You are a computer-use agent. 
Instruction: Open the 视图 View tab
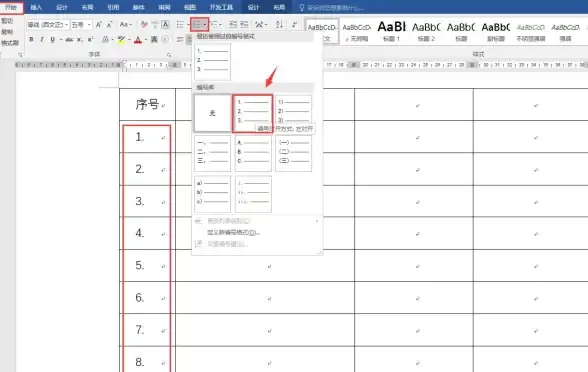[x=190, y=7]
